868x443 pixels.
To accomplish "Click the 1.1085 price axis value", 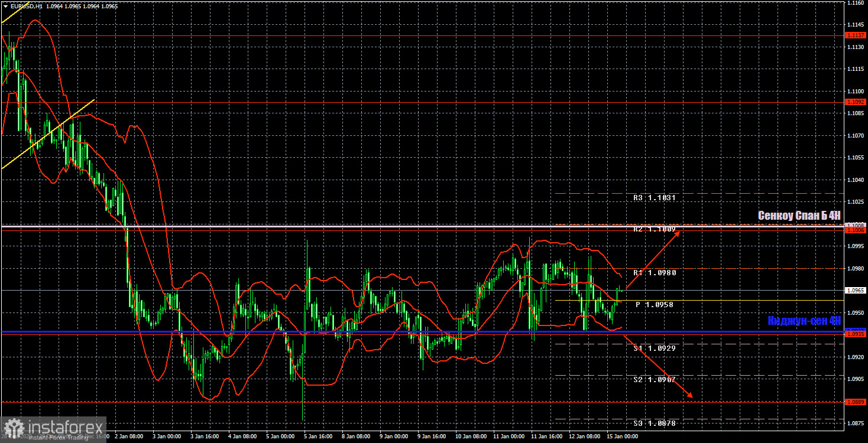I will [x=856, y=113].
